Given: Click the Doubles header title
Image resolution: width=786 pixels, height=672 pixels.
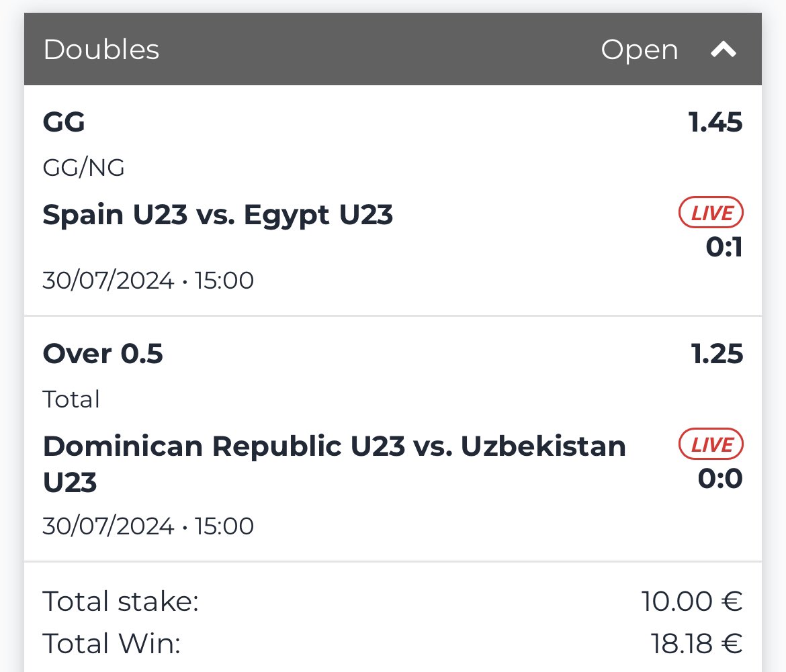Looking at the screenshot, I should [101, 50].
